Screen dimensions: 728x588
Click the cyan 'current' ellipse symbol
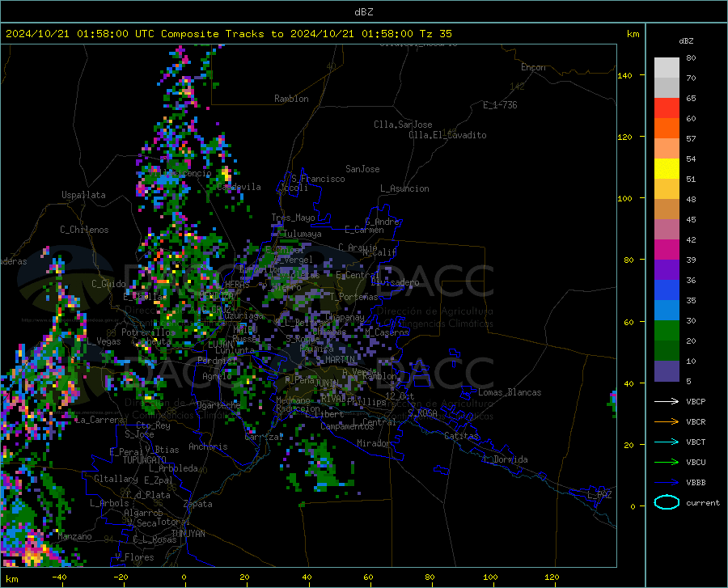[x=667, y=502]
